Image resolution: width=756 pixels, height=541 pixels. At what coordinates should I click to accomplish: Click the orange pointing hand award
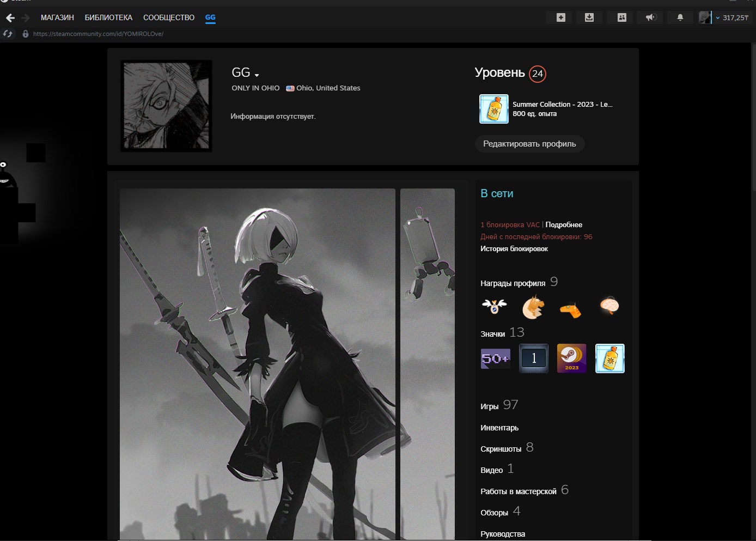(x=571, y=310)
